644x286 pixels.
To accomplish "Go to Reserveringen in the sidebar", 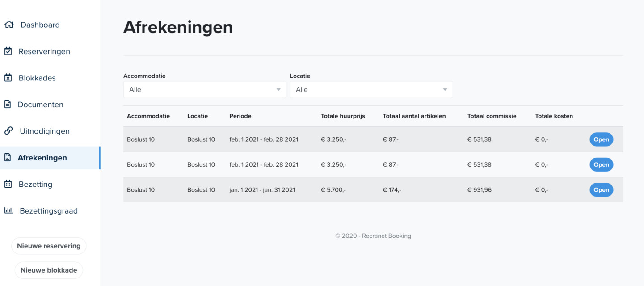I will (x=44, y=51).
